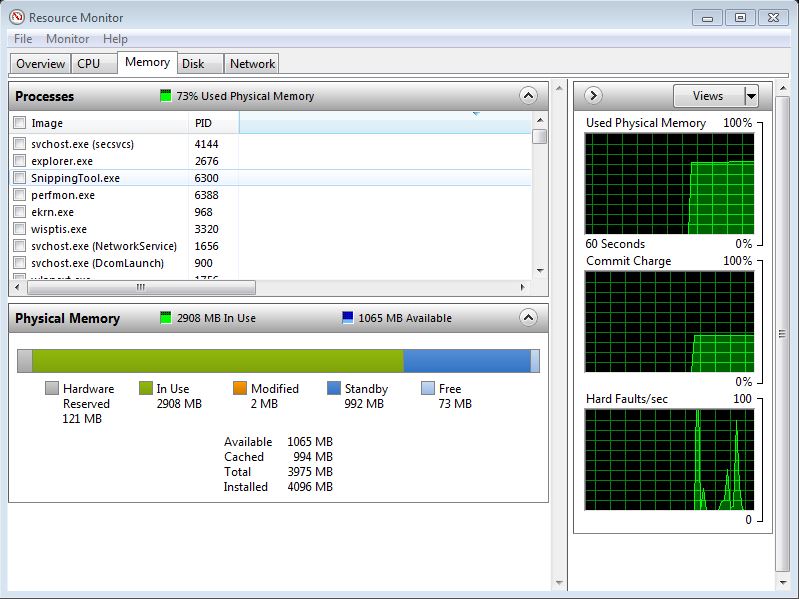Click the process list vertical scrollbar thumb

click(540, 137)
